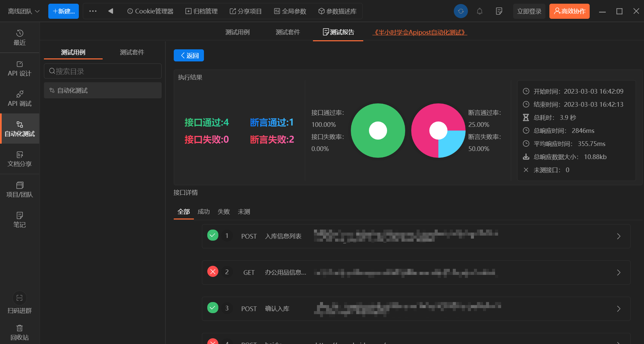
Task: Open the 项目/团队 sidebar section
Action: point(19,190)
